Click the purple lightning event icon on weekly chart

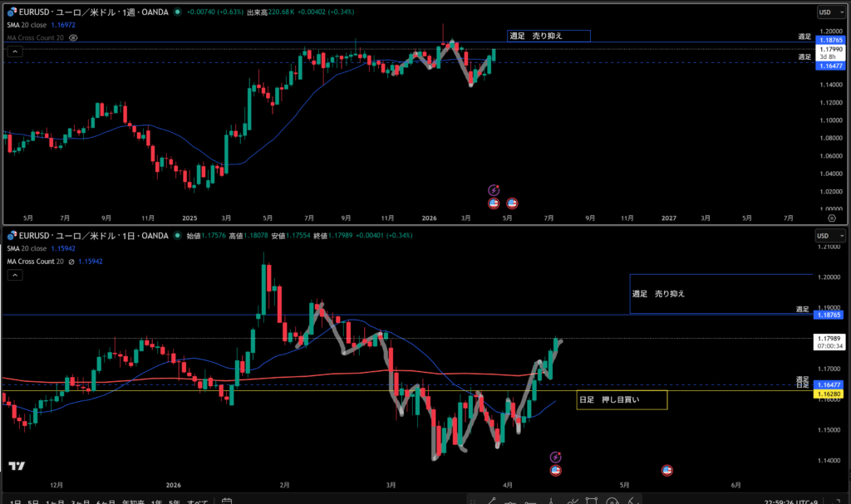494,190
